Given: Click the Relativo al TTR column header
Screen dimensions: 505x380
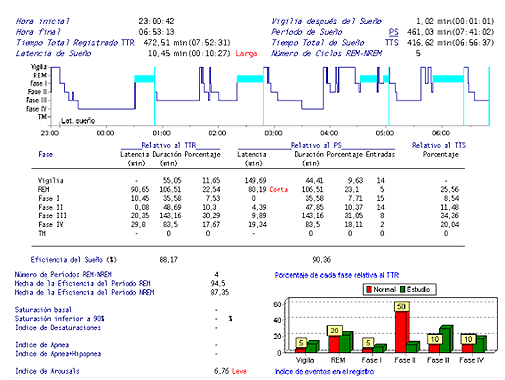Looking at the screenshot, I should coord(169,145).
